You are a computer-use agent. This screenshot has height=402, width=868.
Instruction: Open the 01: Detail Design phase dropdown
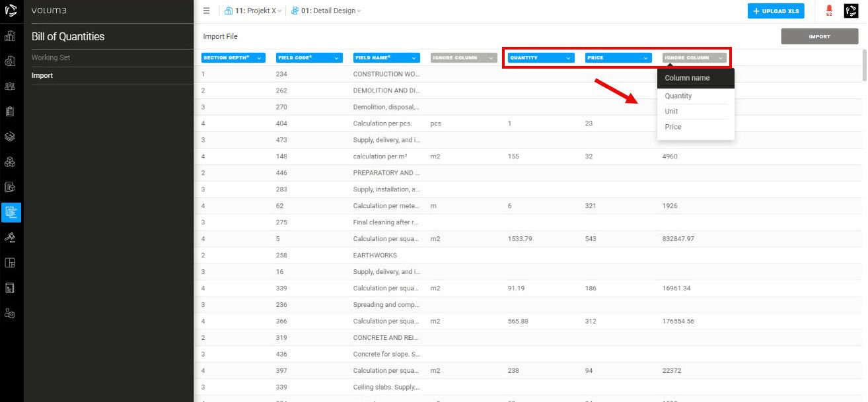[326, 11]
